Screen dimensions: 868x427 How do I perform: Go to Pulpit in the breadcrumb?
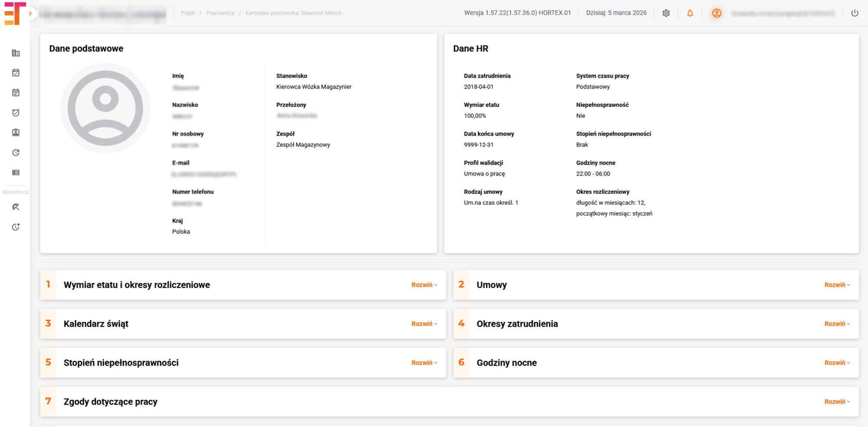click(x=188, y=13)
